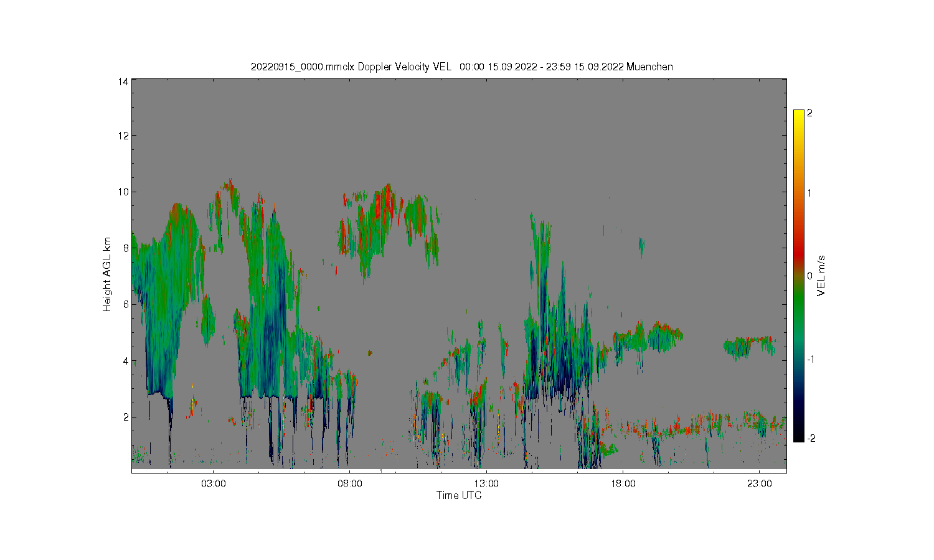Viewport: 934px width, 560px height.
Task: Click the 'VEL m/s' colorbar label
Action: click(x=821, y=276)
